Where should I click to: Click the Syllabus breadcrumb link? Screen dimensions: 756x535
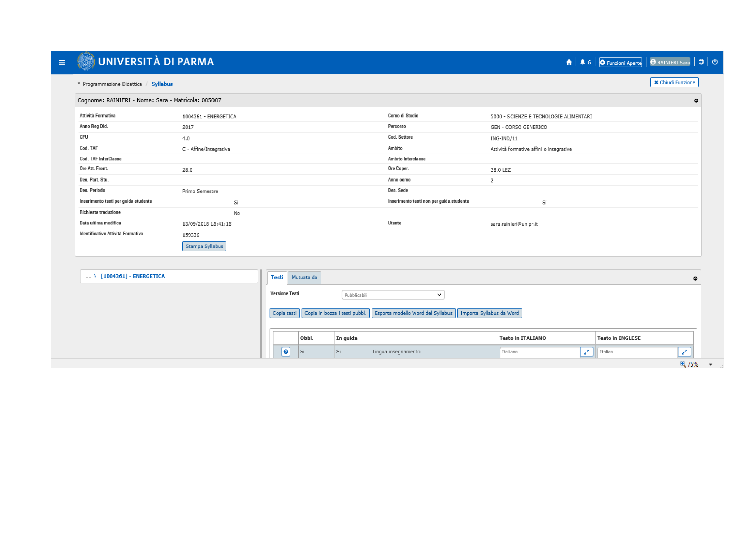(x=162, y=84)
